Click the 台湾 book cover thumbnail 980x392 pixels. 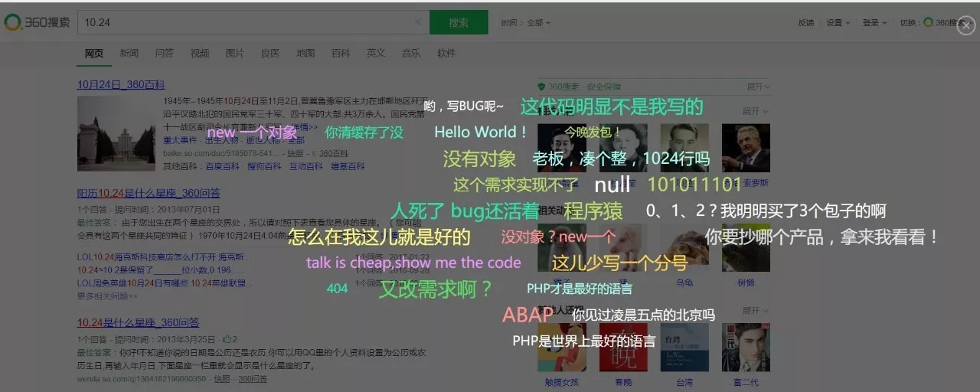[684, 348]
